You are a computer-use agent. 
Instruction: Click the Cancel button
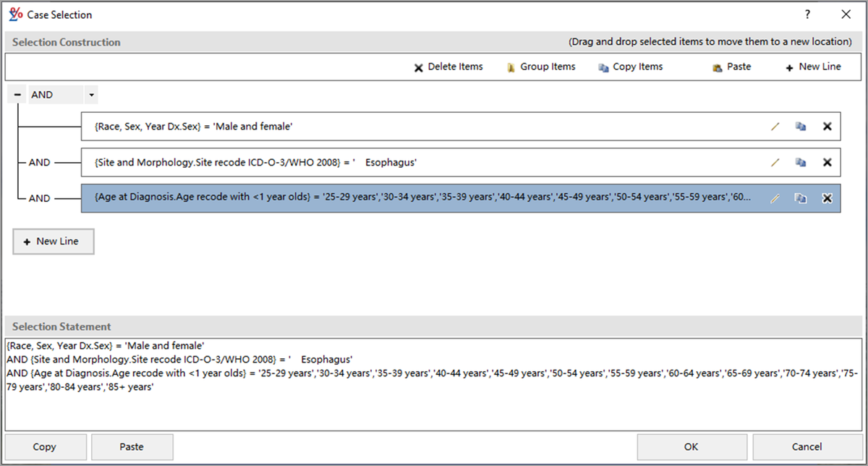(807, 446)
